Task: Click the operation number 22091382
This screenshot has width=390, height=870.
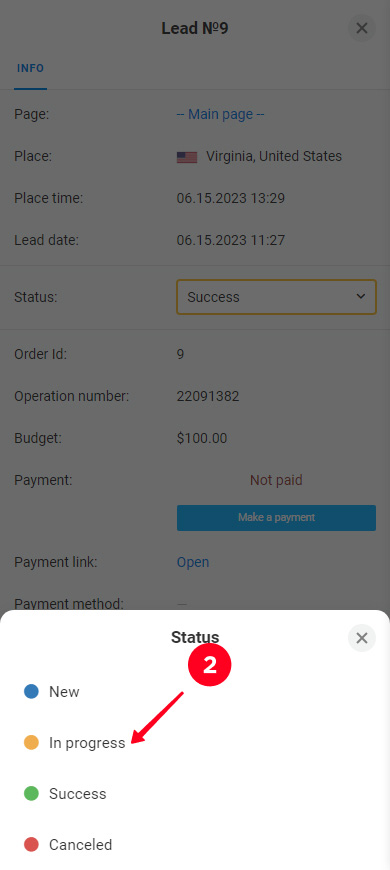Action: [208, 396]
